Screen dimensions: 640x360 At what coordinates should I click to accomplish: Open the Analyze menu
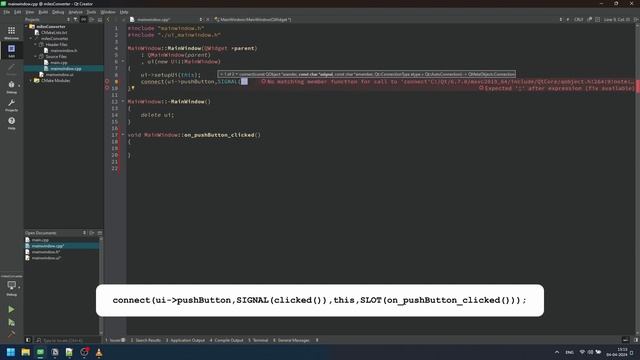pos(76,12)
